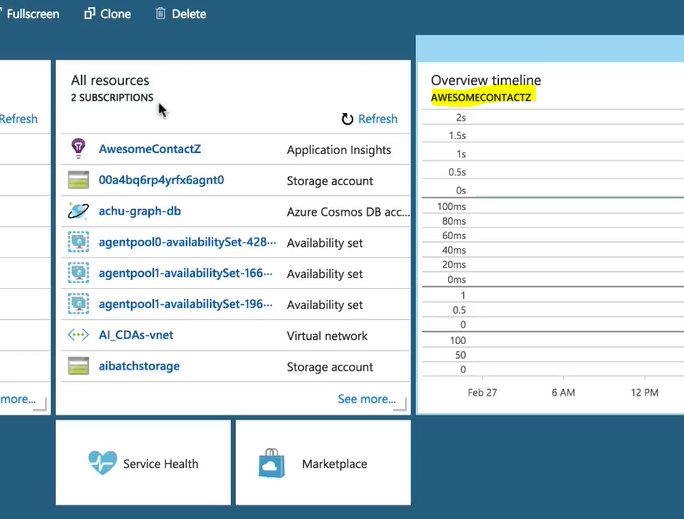The width and height of the screenshot is (684, 519).
Task: Open the AI_CDAs-vnet virtual network link
Action: coord(135,335)
